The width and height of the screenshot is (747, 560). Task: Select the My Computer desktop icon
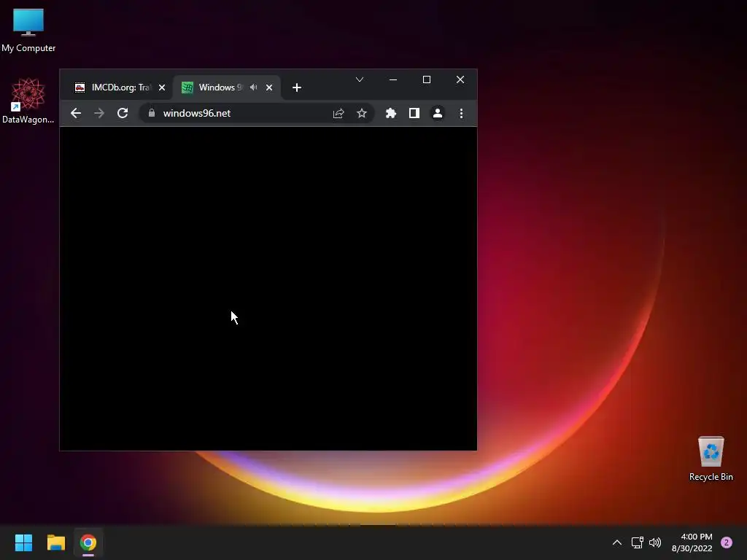28,31
